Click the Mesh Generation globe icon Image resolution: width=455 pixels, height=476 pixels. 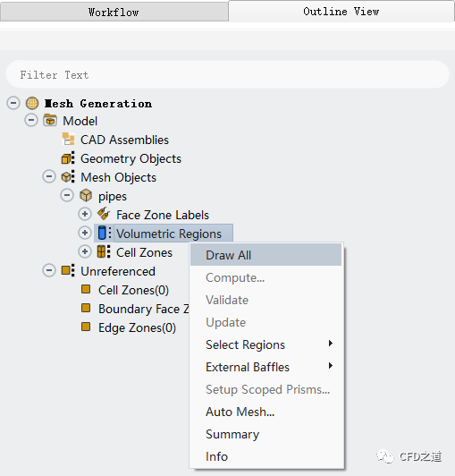(x=32, y=103)
